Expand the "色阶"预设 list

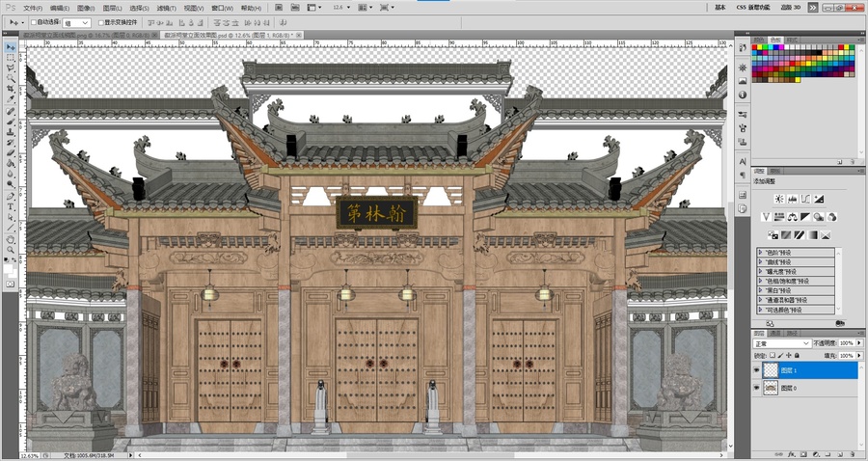761,253
